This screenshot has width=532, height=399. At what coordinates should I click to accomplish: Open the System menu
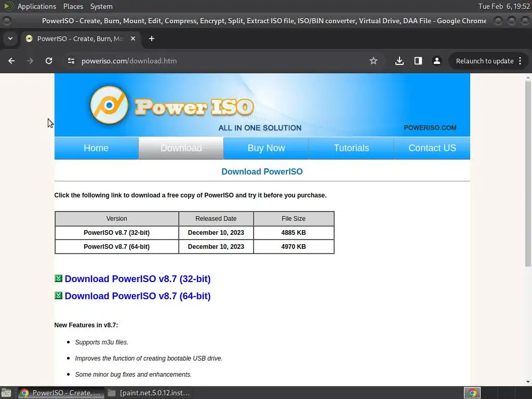pyautogui.click(x=101, y=6)
